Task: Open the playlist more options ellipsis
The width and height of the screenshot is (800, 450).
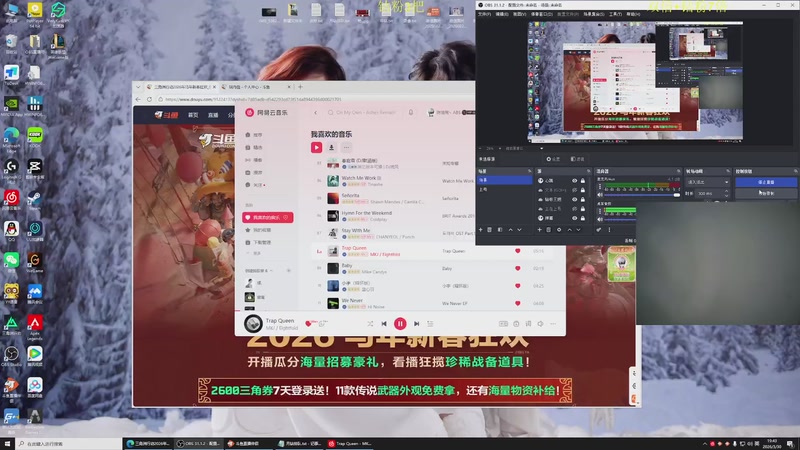Action: 346,147
